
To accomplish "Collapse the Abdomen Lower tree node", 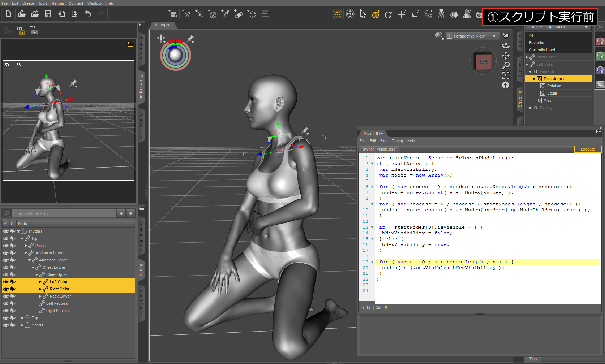I will 26,253.
